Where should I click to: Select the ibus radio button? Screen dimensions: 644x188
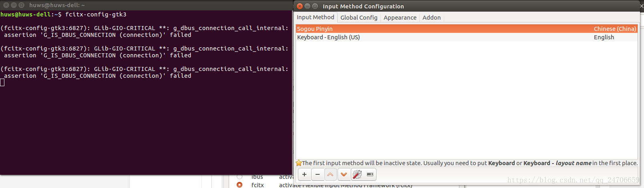[x=239, y=176]
